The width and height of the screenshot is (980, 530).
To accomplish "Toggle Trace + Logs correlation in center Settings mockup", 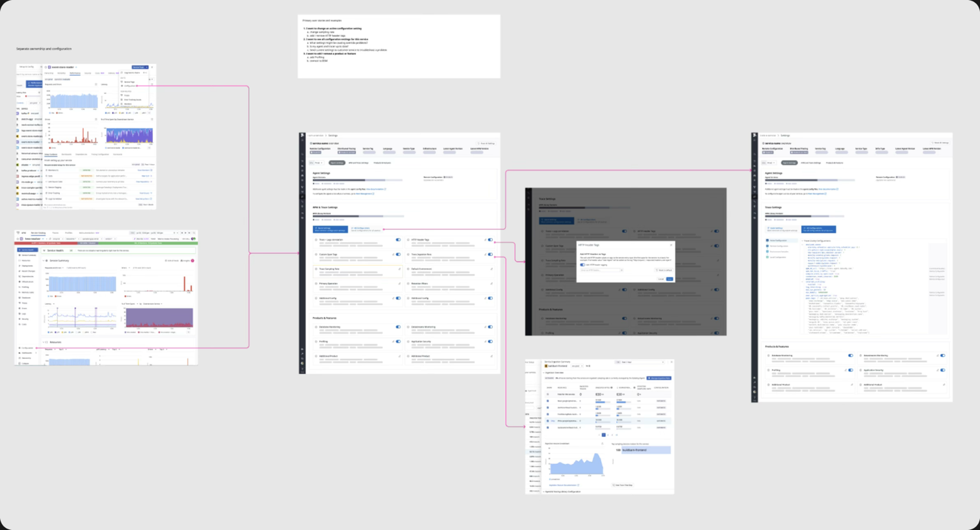I will pos(398,240).
